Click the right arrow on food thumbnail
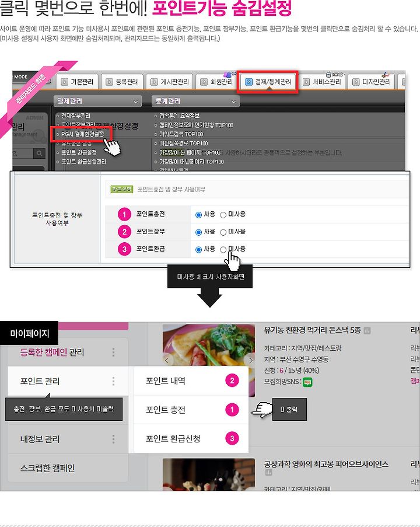This screenshot has height=527, width=420. point(250,360)
